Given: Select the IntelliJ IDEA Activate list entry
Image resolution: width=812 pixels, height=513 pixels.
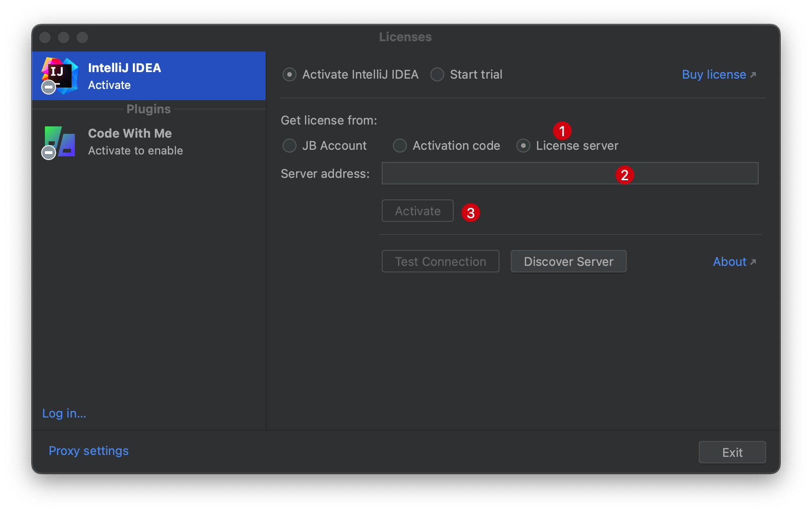Looking at the screenshot, I should tap(149, 76).
